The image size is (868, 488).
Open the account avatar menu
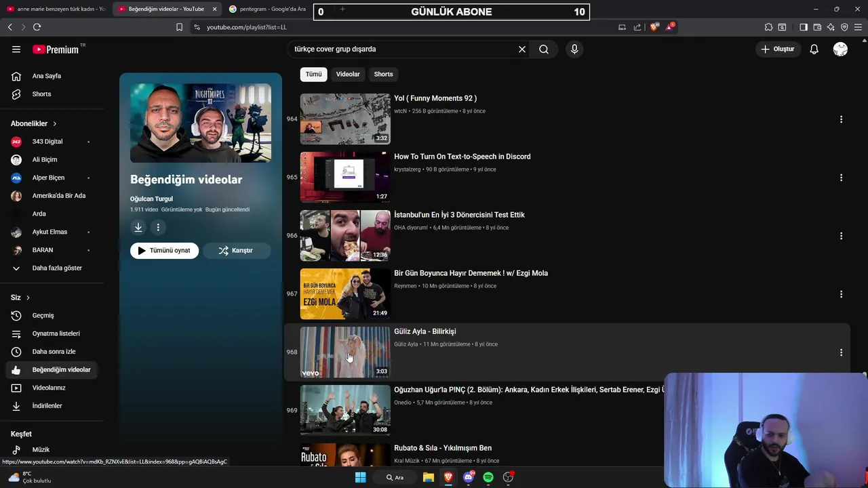(x=840, y=49)
